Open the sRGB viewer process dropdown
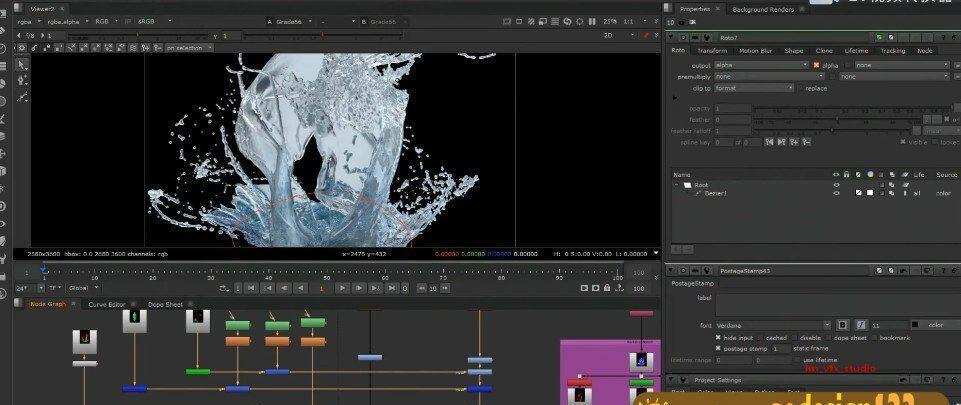961x405 pixels. point(156,21)
